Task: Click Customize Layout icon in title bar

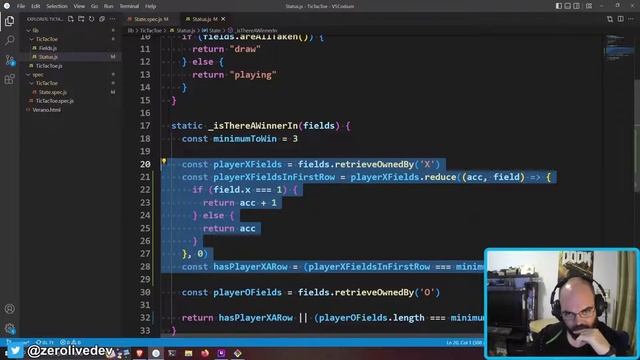Action: 589,6
